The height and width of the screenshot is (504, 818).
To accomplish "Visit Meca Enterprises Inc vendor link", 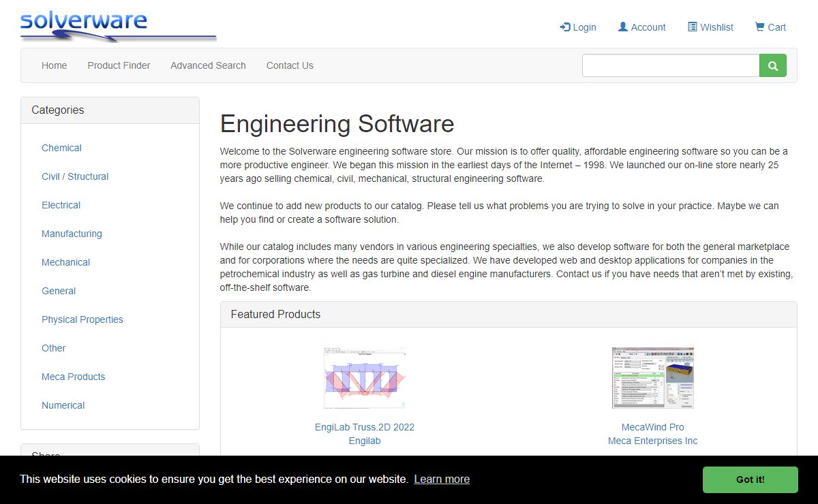I will (653, 441).
